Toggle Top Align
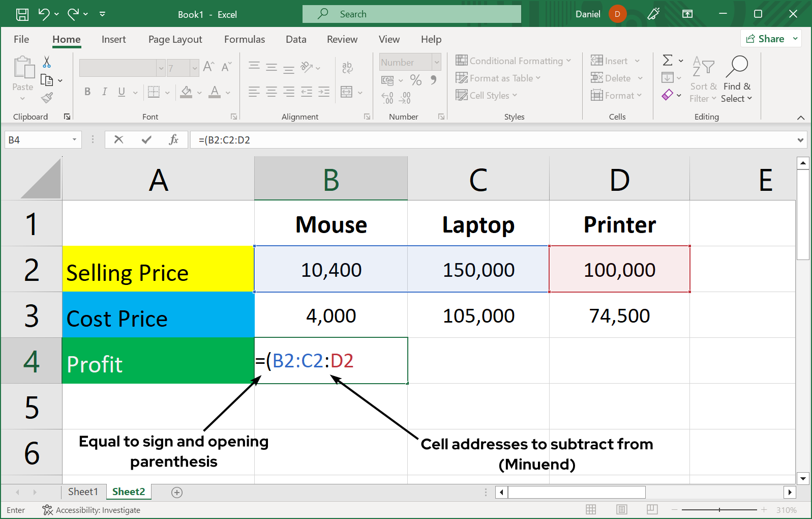Image resolution: width=812 pixels, height=519 pixels. pos(254,67)
